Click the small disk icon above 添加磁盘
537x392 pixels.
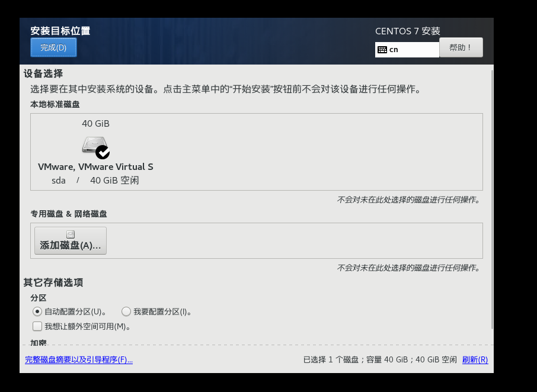[71, 234]
